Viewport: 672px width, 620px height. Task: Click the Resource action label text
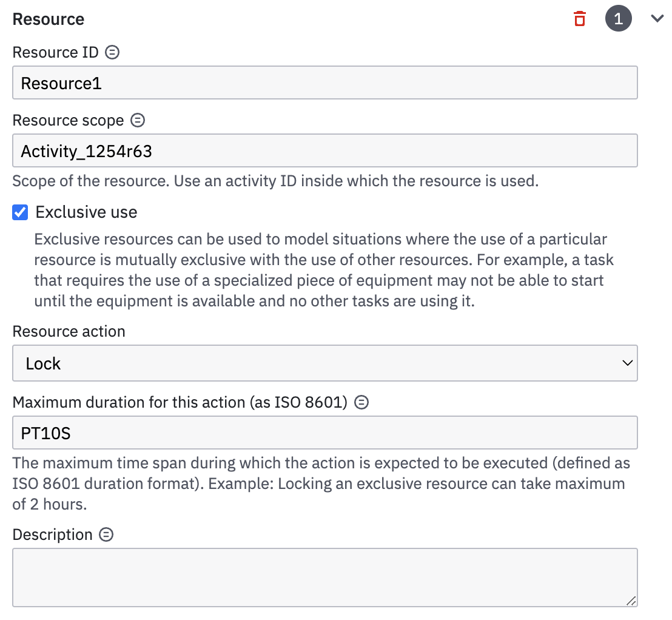69,331
